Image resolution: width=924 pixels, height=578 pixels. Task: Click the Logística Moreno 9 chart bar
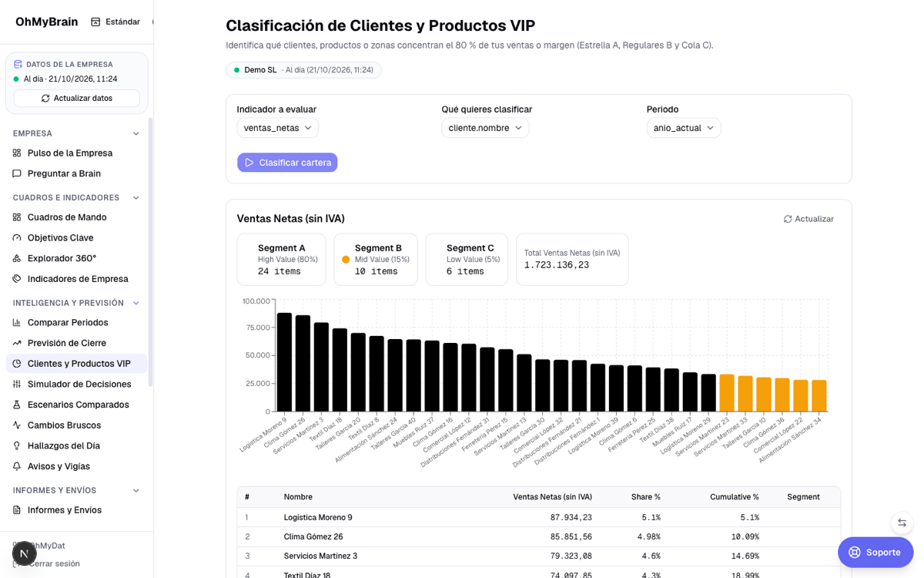285,362
